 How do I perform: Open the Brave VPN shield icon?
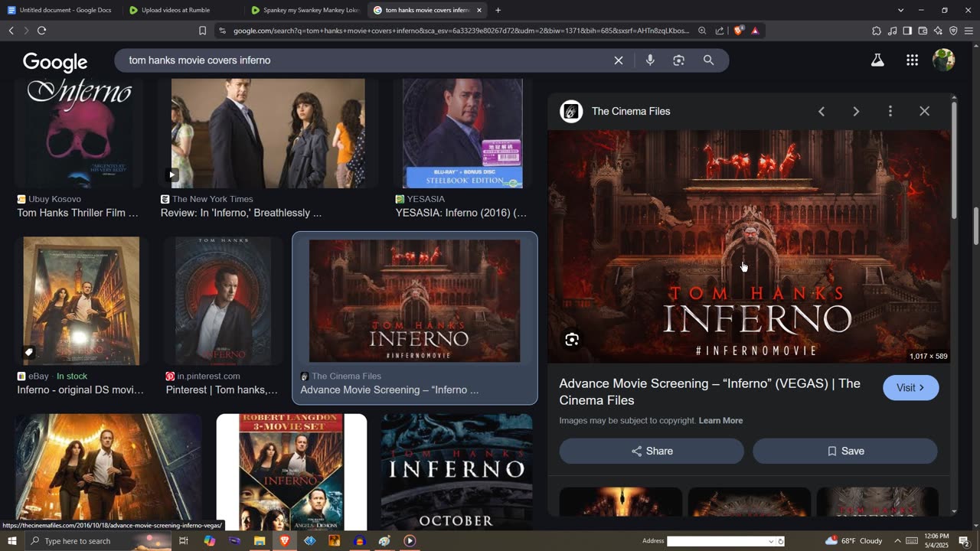click(x=953, y=31)
